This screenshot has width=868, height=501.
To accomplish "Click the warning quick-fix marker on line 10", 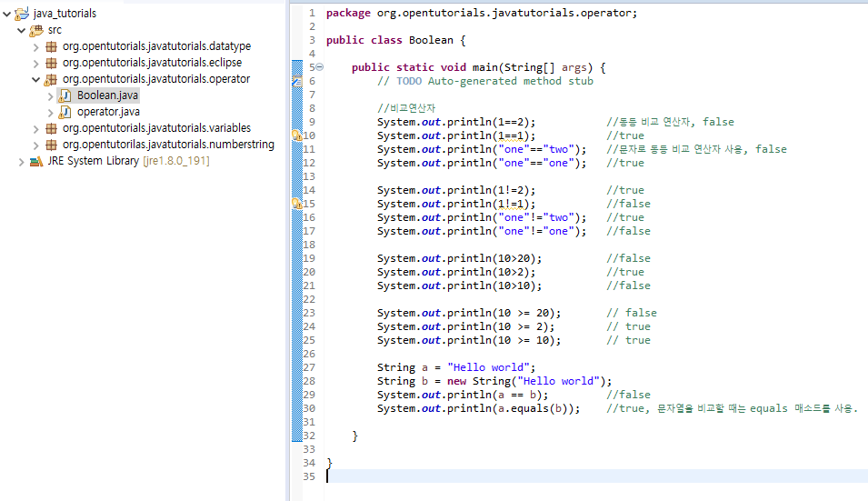I will pos(296,135).
